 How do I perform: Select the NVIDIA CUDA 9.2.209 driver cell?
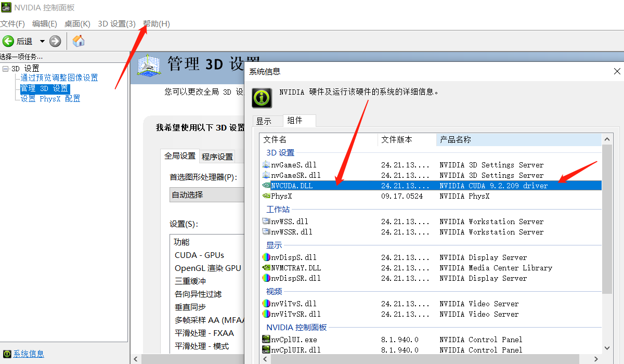point(493,186)
